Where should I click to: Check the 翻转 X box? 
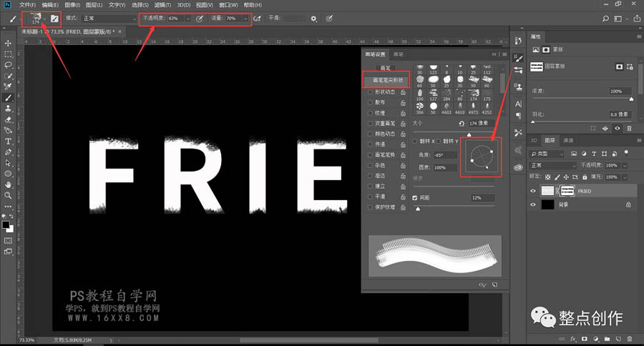pos(415,142)
